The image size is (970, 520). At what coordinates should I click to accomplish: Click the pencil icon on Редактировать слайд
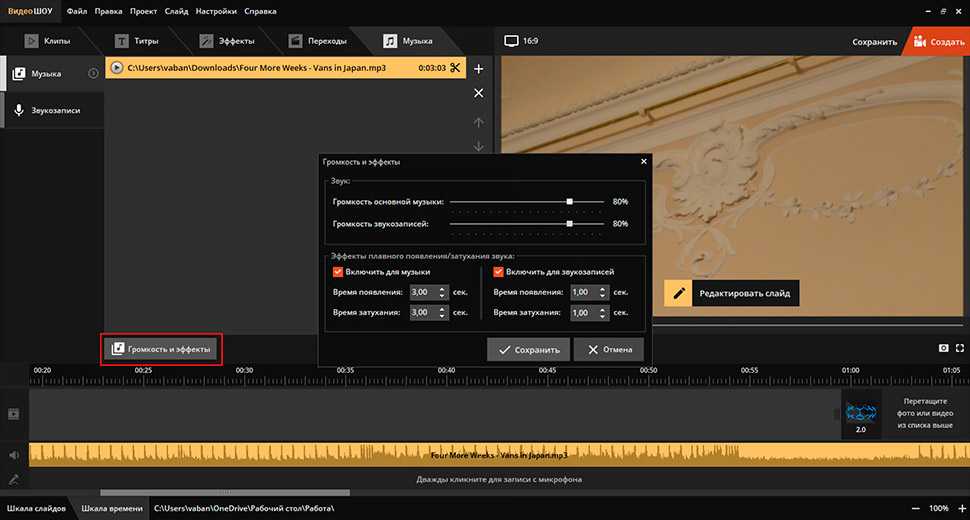pos(679,293)
